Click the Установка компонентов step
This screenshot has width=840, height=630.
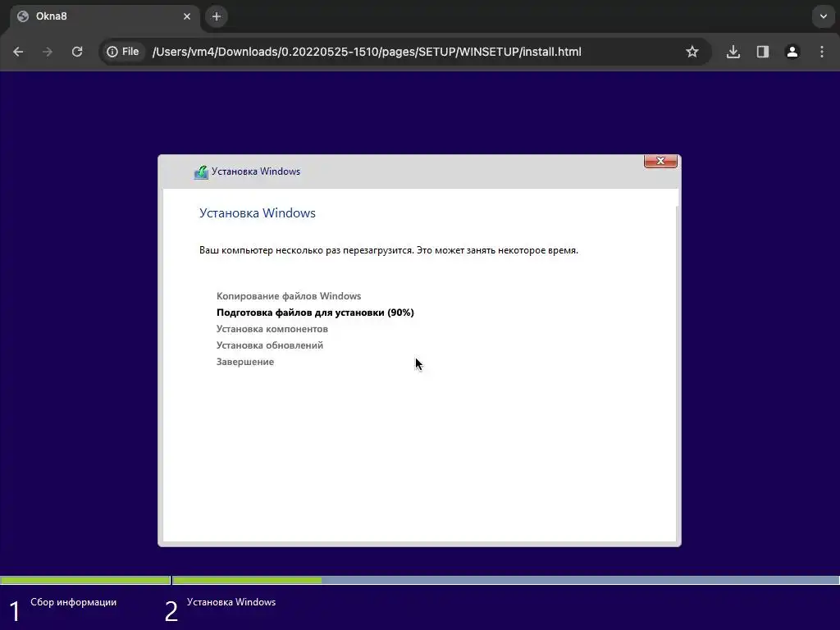(x=272, y=329)
